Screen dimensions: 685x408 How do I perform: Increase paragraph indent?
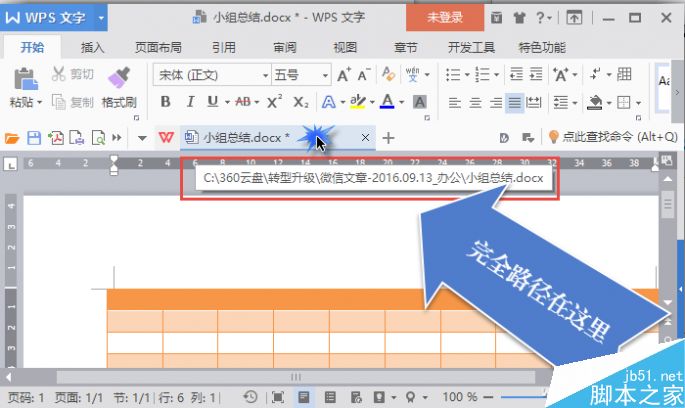(x=536, y=74)
